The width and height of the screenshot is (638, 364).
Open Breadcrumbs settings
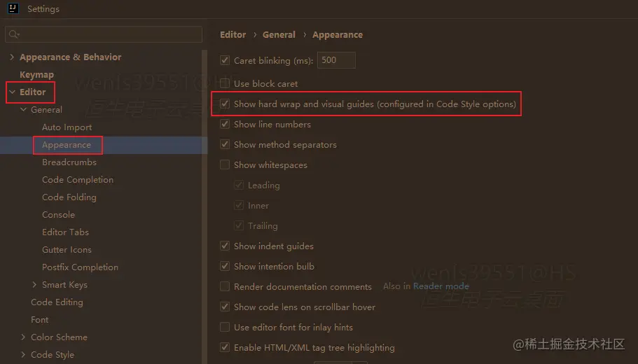[69, 162]
